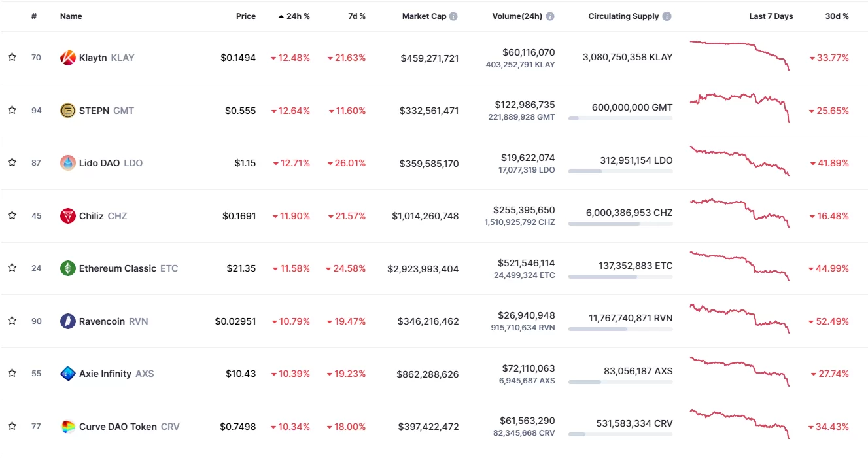Viewport: 868px width, 458px height.
Task: View the Lido DAO 7-day price chart
Action: [x=740, y=162]
